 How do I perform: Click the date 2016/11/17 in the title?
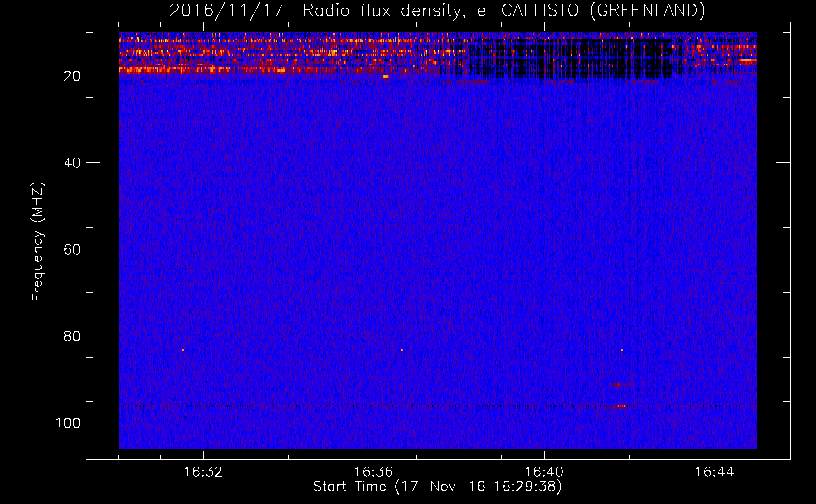[x=226, y=10]
